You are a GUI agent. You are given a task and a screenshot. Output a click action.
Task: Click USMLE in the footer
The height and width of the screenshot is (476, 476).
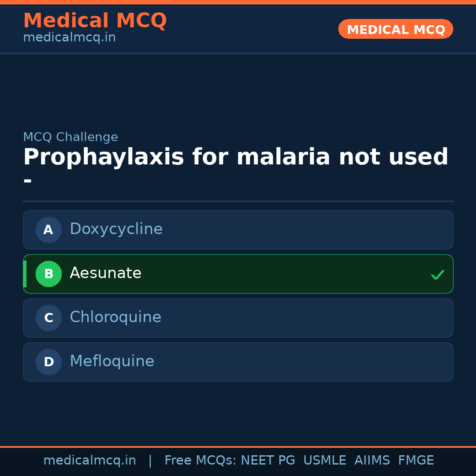pos(324,461)
